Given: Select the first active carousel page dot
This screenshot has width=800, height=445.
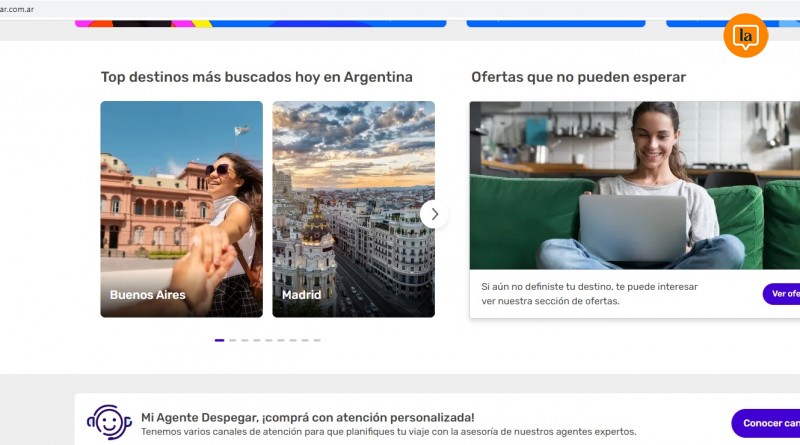Looking at the screenshot, I should click(219, 340).
